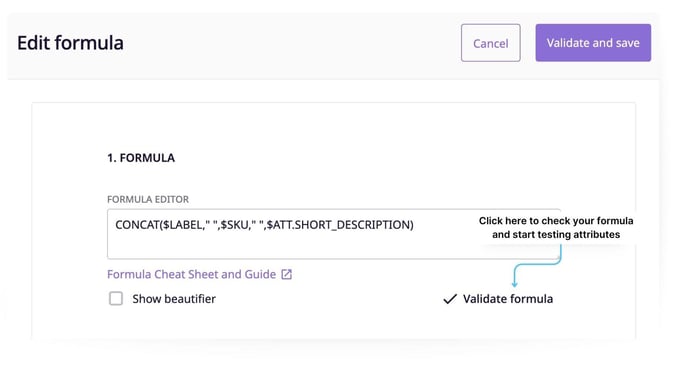Click the 1. FORMULA section heading
This screenshot has width=688, height=370.
141,158
